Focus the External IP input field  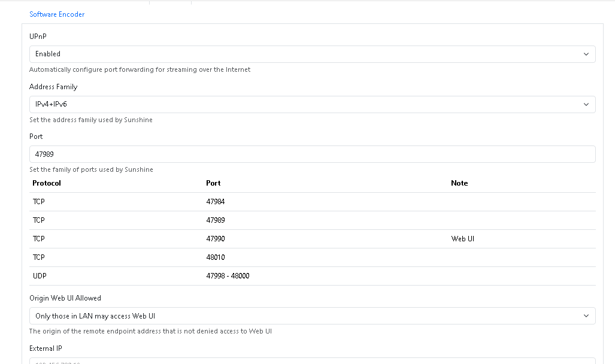click(312, 361)
